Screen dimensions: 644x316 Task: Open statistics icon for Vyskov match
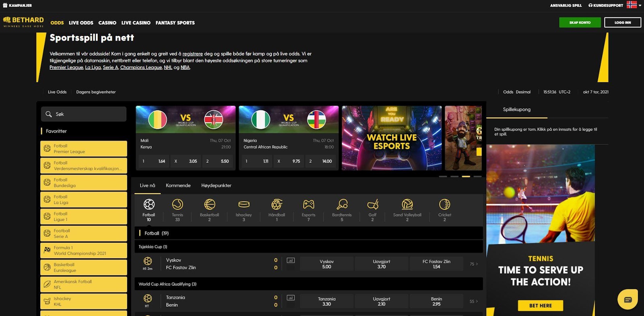pyautogui.click(x=291, y=260)
